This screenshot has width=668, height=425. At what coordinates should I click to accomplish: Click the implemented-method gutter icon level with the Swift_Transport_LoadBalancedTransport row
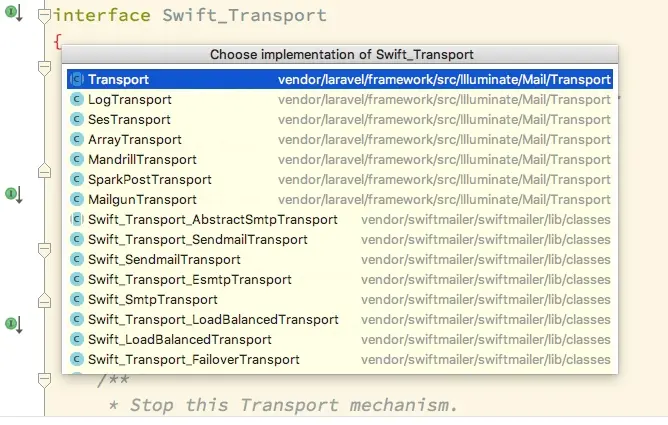[14, 324]
